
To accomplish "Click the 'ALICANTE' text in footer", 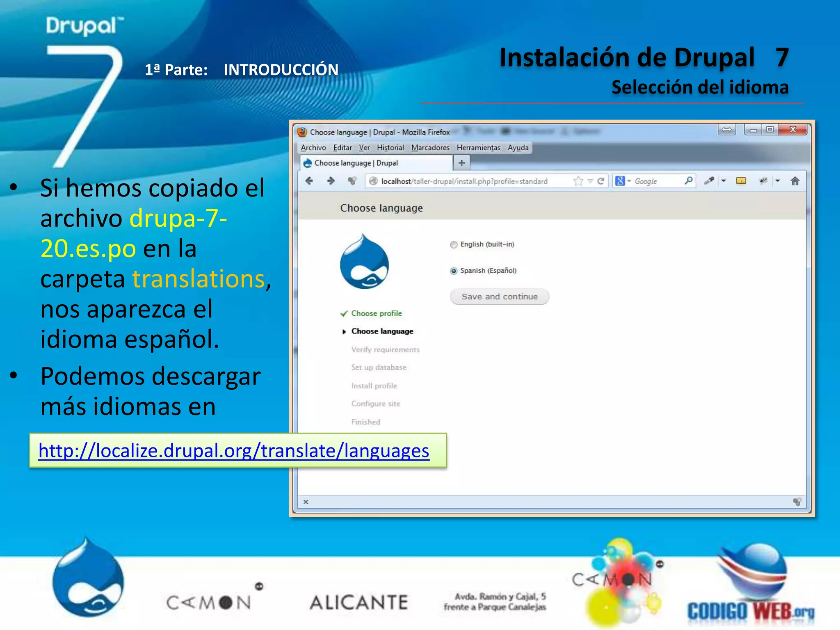I will [x=359, y=603].
